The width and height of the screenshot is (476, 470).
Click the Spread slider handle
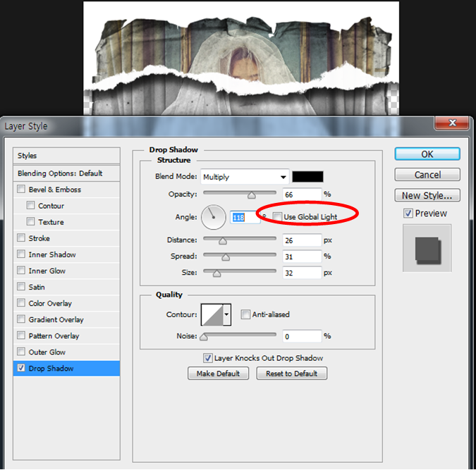[226, 257]
